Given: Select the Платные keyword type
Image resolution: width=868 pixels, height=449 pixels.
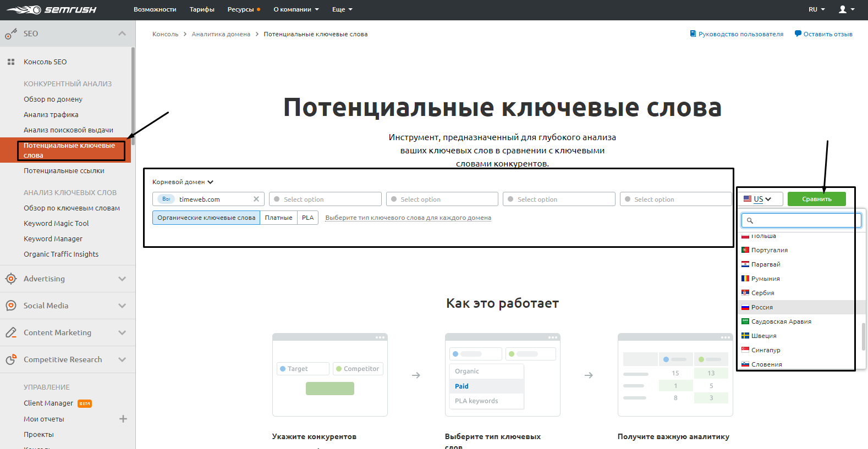Looking at the screenshot, I should 278,218.
